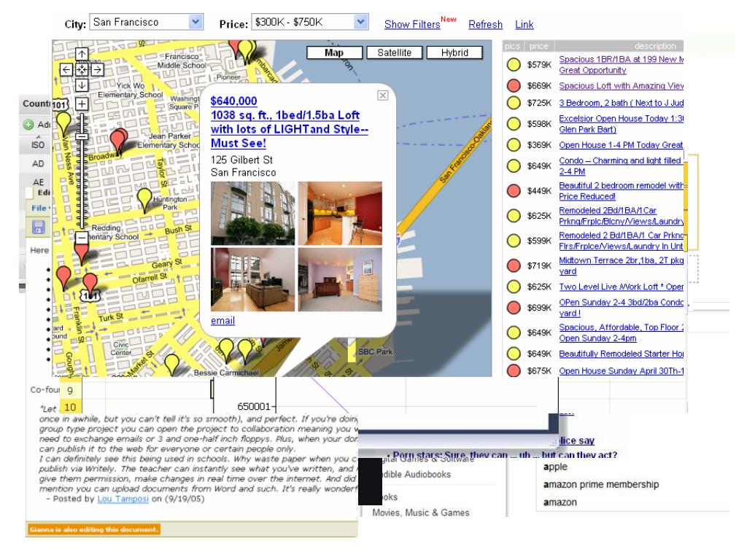View the bedroom photo thumbnail
The image size is (747, 560).
[340, 279]
